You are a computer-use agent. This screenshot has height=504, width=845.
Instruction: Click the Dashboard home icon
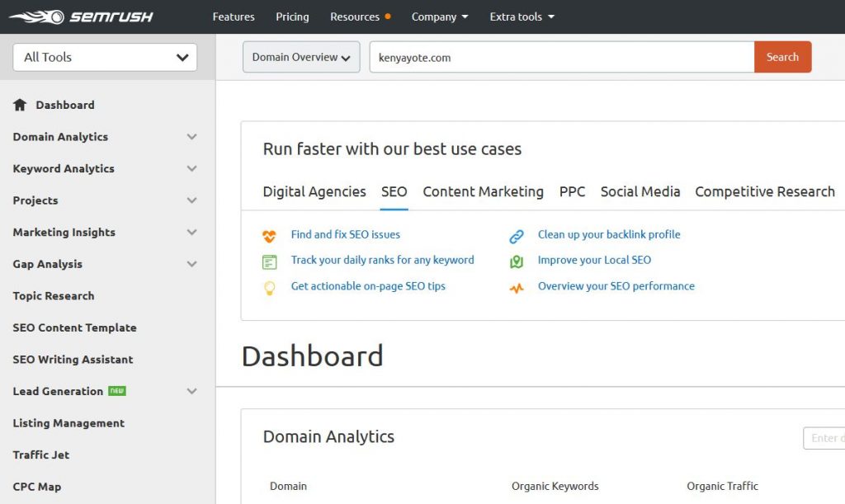click(20, 105)
